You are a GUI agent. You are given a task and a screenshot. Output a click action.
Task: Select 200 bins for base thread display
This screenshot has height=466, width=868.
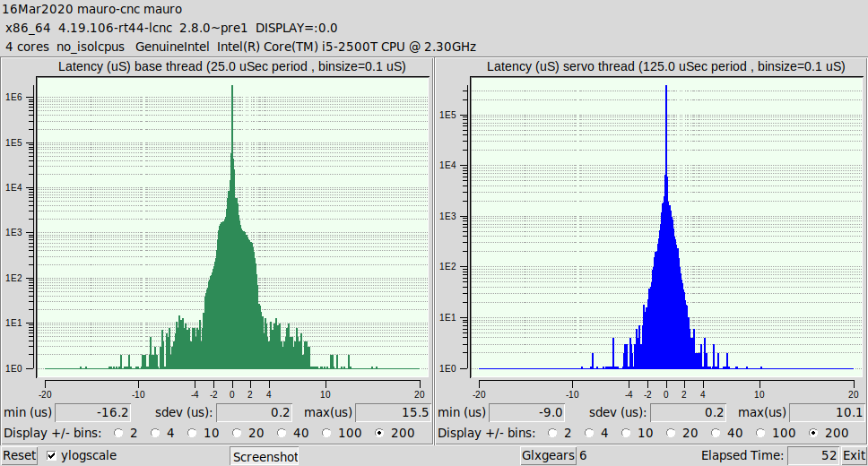(x=378, y=433)
